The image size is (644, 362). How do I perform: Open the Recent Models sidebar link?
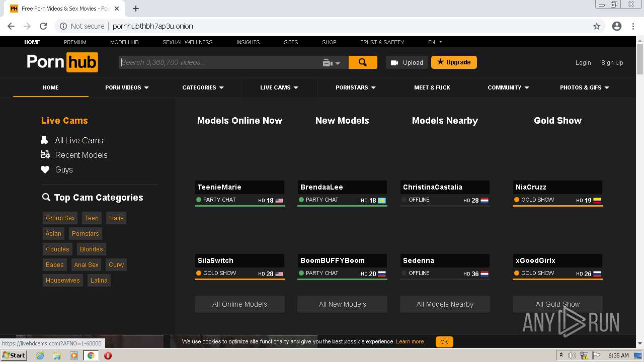pyautogui.click(x=82, y=155)
